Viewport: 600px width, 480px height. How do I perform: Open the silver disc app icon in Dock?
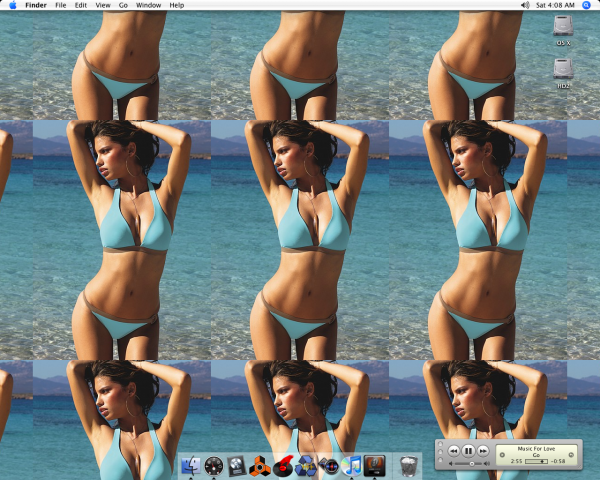(236, 466)
